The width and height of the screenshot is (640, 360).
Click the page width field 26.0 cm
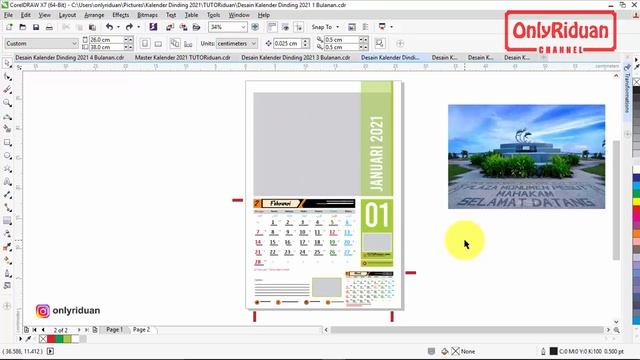106,40
